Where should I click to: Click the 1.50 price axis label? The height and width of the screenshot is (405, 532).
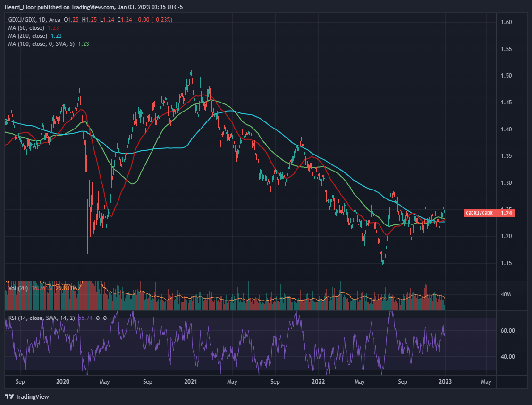click(x=506, y=76)
